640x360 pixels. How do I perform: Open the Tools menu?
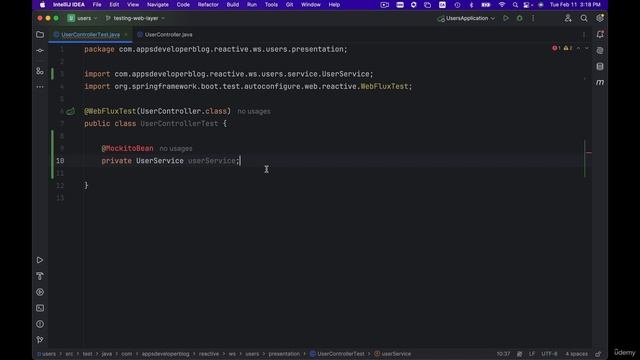271,5
